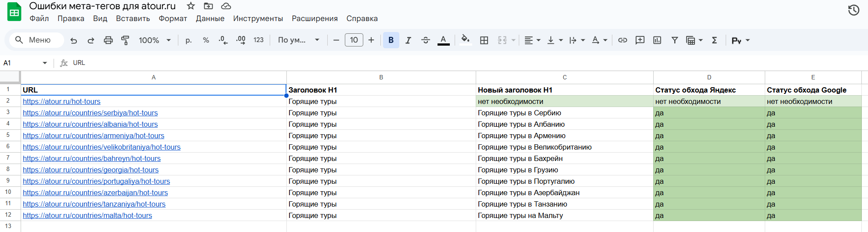This screenshot has height=232, width=868.
Task: Click the redo arrow
Action: [x=91, y=40]
